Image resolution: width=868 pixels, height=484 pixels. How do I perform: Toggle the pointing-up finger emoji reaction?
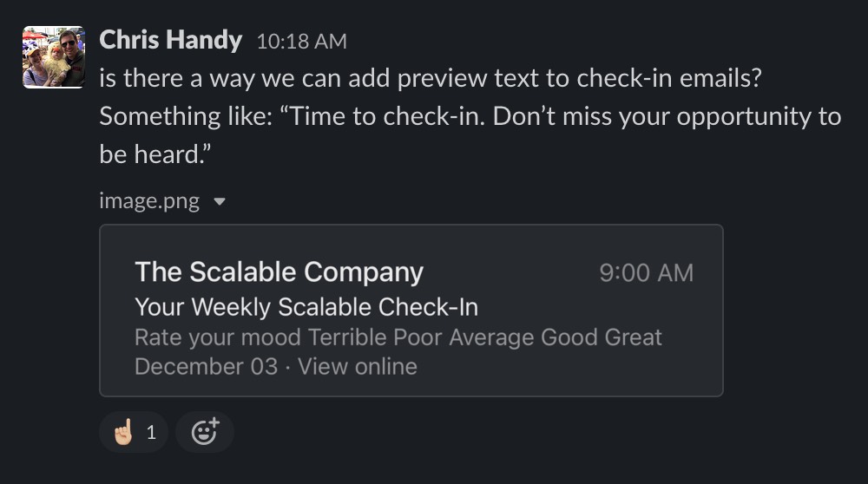coord(134,432)
